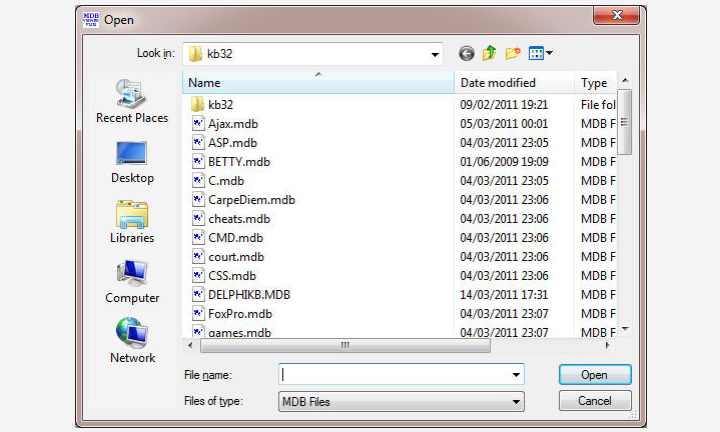Select Network in the places bar

(132, 341)
